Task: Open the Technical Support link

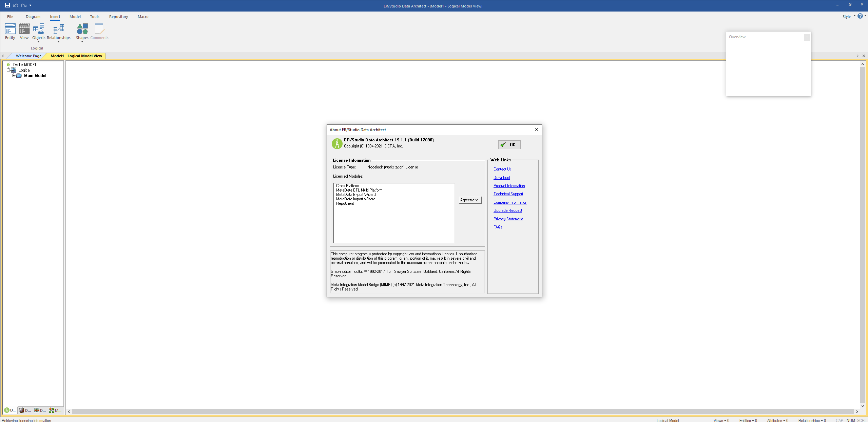Action: pyautogui.click(x=508, y=194)
